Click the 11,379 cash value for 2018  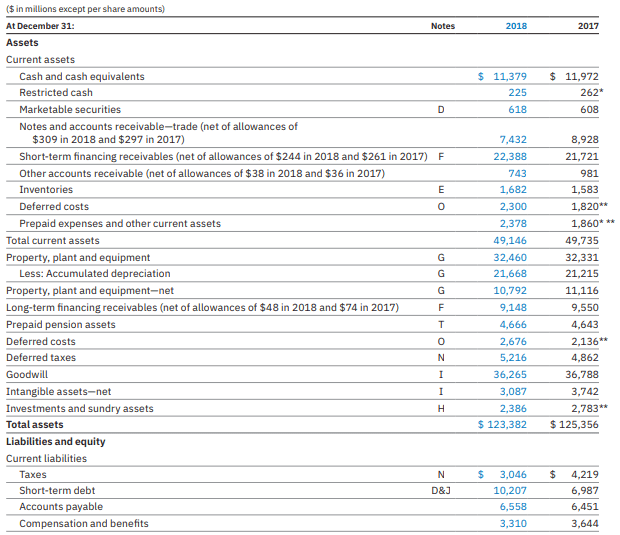tap(510, 76)
